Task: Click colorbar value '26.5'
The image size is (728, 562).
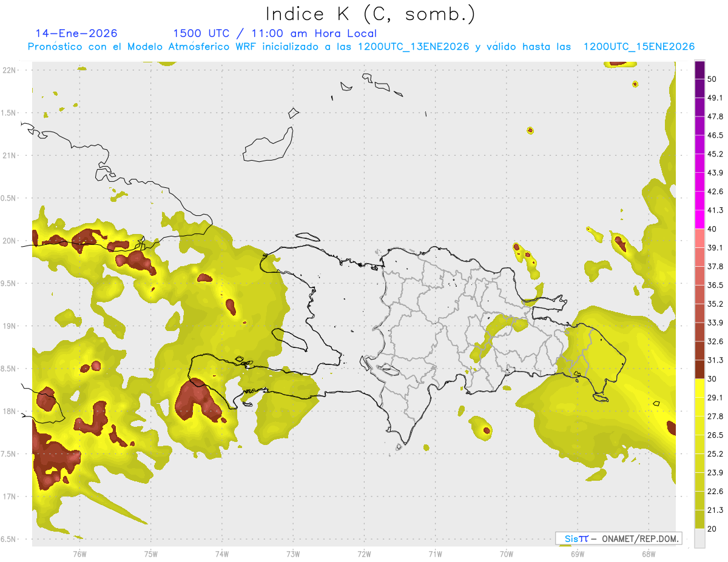Action: [715, 435]
